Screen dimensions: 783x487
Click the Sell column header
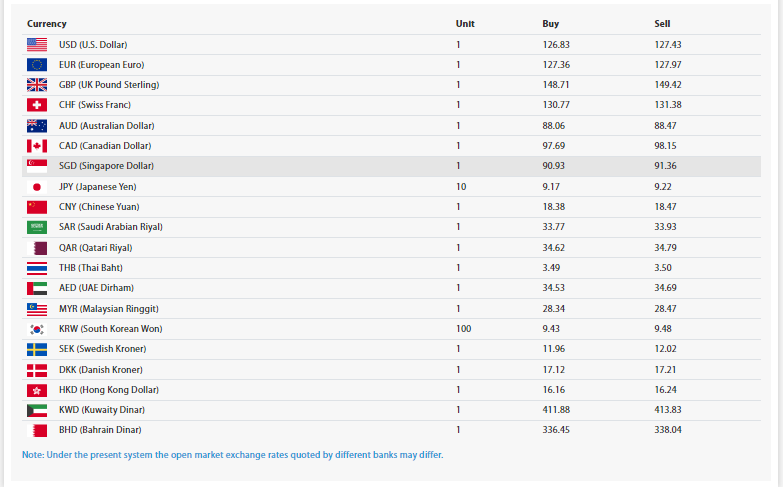pos(662,22)
